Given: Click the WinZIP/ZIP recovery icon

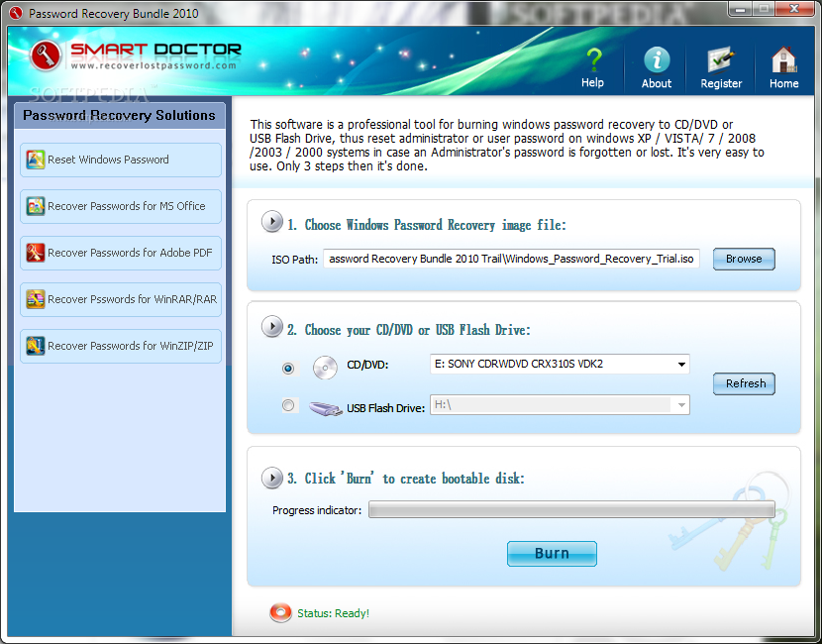Looking at the screenshot, I should pos(36,346).
